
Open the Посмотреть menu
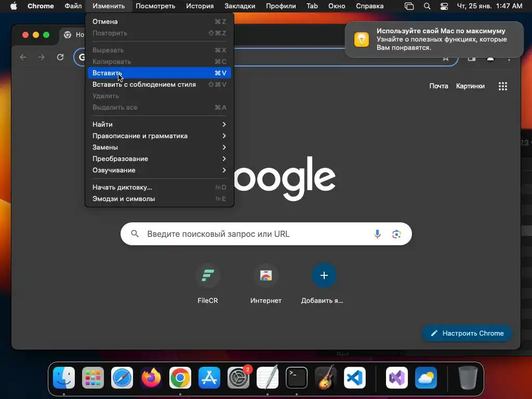[x=155, y=6]
